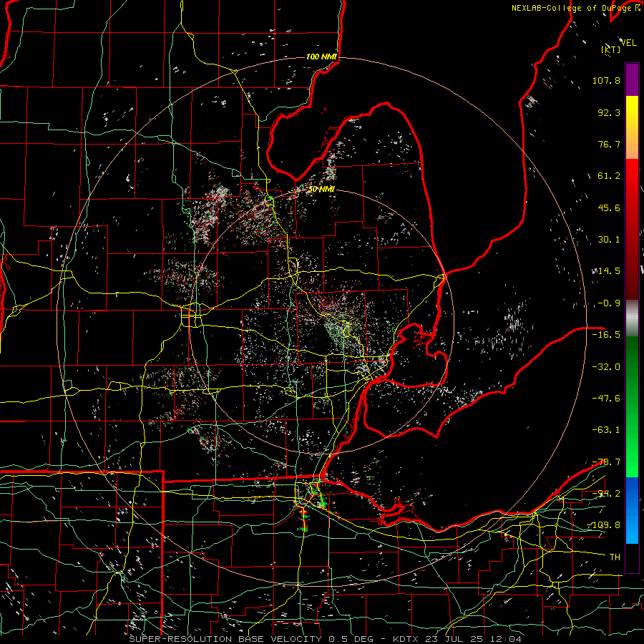This screenshot has height=644, width=644.
Task: Pick the black TH segment of scale
Action: [632, 557]
